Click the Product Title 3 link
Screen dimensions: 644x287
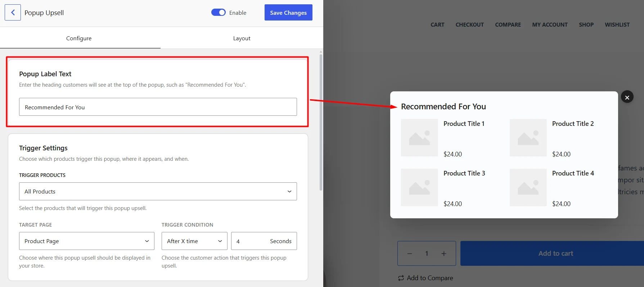point(464,173)
